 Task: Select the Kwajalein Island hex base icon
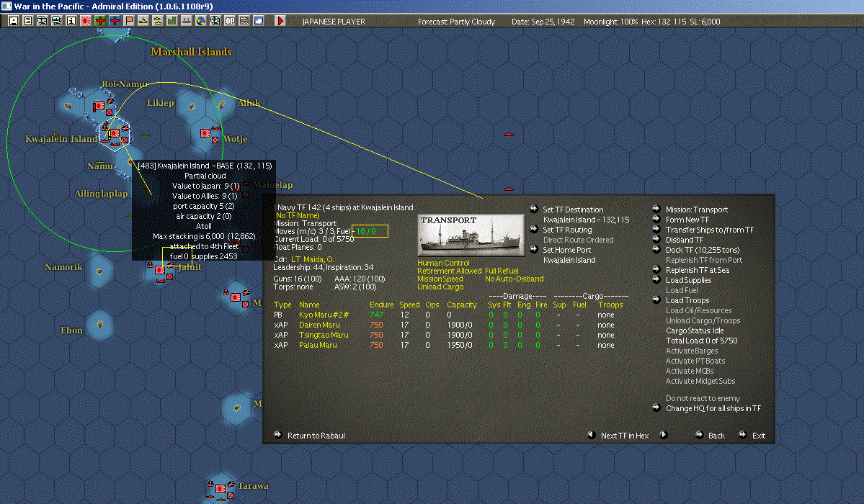pos(115,133)
